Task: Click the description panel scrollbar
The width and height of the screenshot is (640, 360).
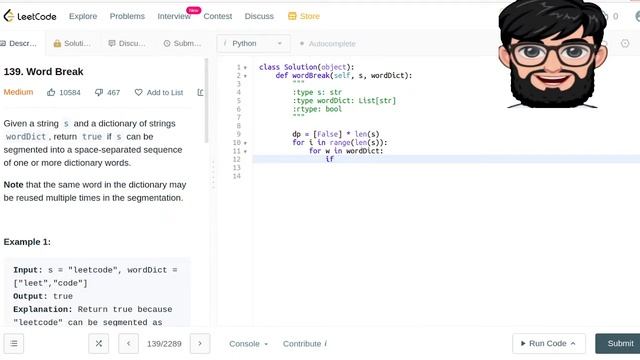Action: pos(207,100)
